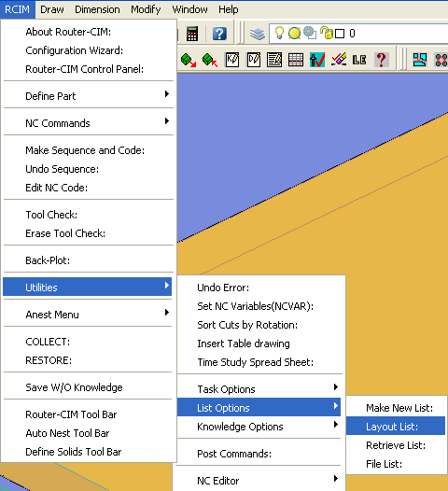The width and height of the screenshot is (448, 491).
Task: Select Edit NC Code
Action: [88, 188]
